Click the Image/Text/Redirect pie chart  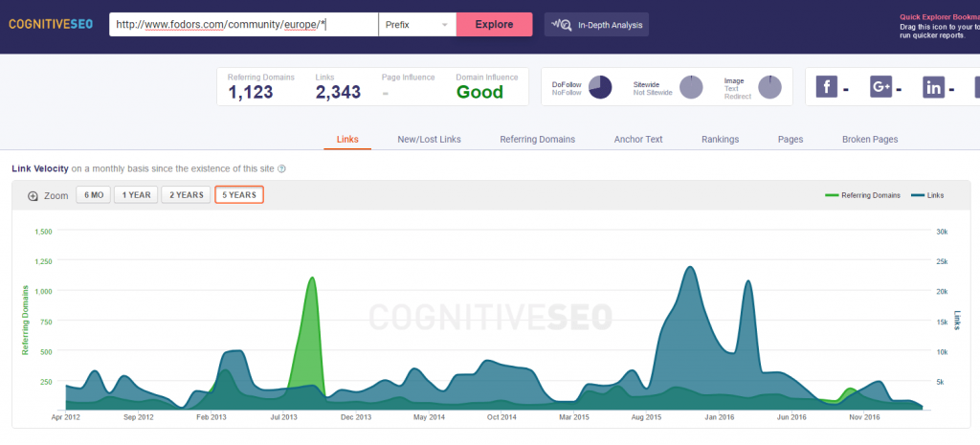[770, 87]
